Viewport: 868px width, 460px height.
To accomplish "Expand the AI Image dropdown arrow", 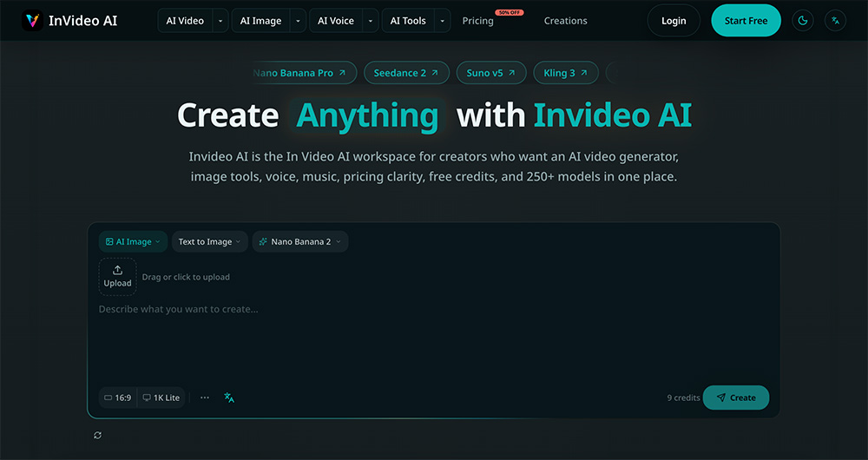I will coord(298,21).
